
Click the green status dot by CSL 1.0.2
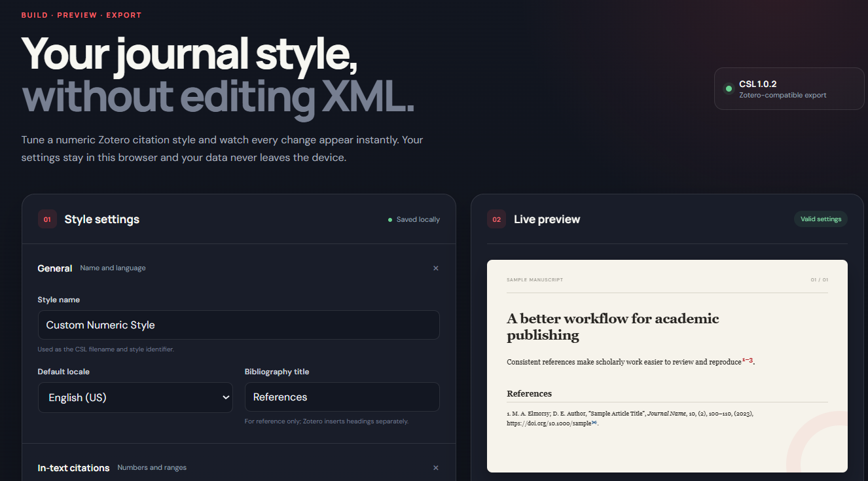[x=729, y=88]
